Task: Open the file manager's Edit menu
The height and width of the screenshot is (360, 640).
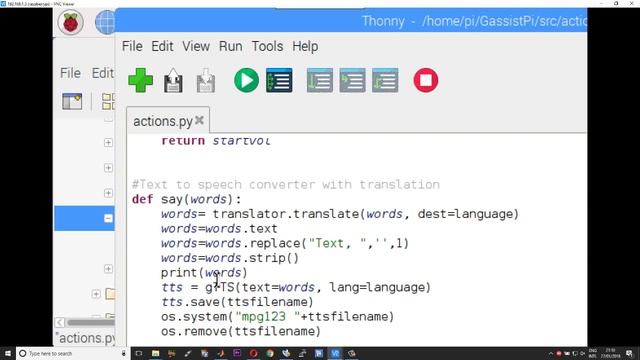Action: [x=102, y=73]
